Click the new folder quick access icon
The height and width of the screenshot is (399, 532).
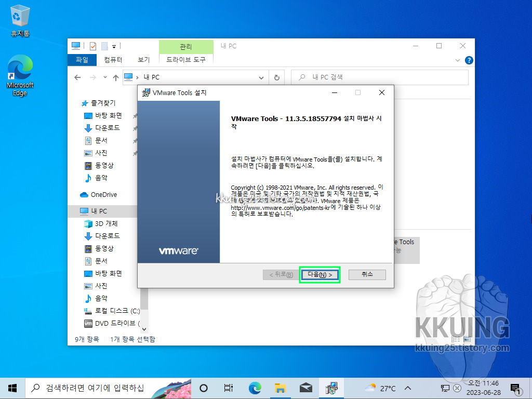tap(104, 46)
